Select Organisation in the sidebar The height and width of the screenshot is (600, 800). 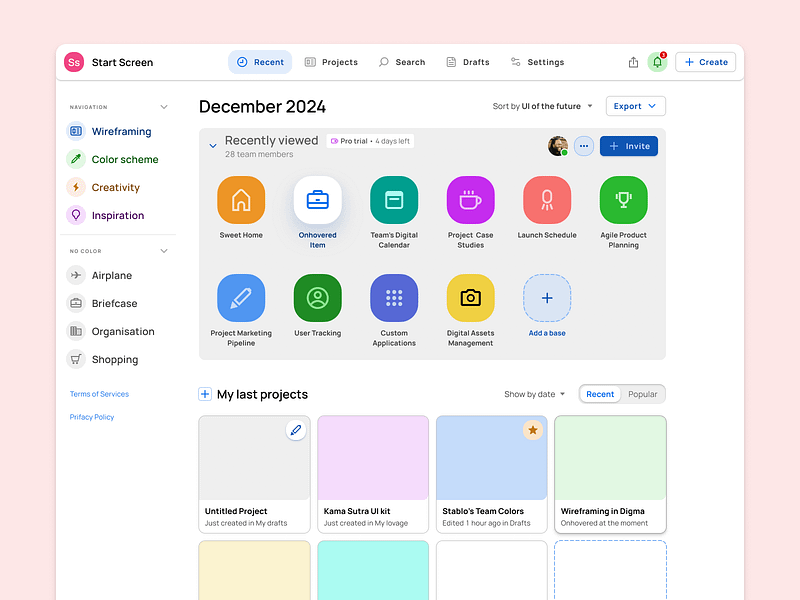[111, 332]
